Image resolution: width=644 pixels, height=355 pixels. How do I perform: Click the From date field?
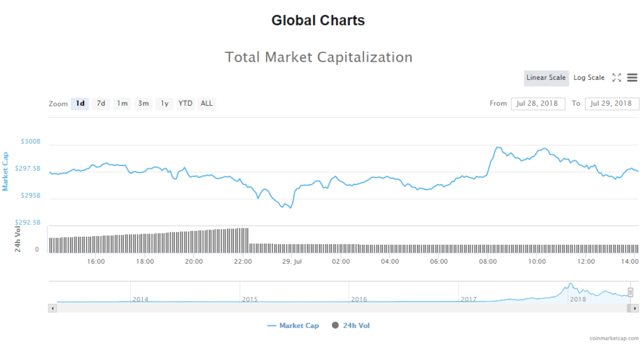tap(538, 104)
